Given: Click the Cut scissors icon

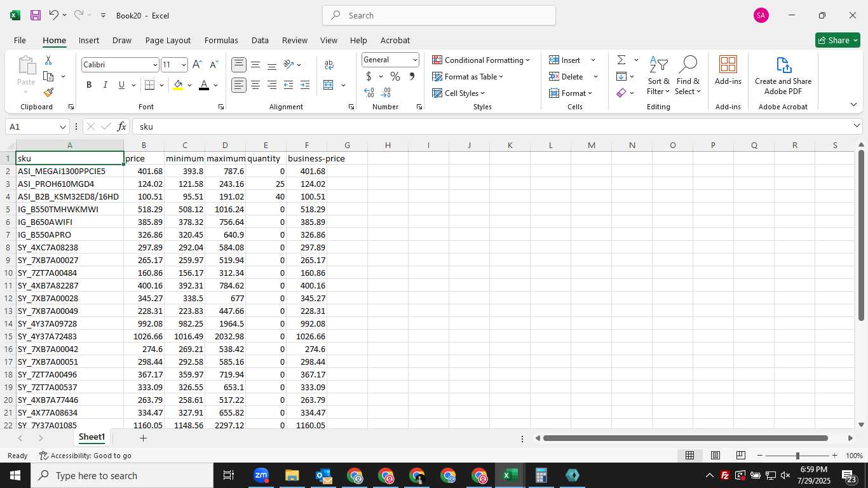Looking at the screenshot, I should pos(48,60).
